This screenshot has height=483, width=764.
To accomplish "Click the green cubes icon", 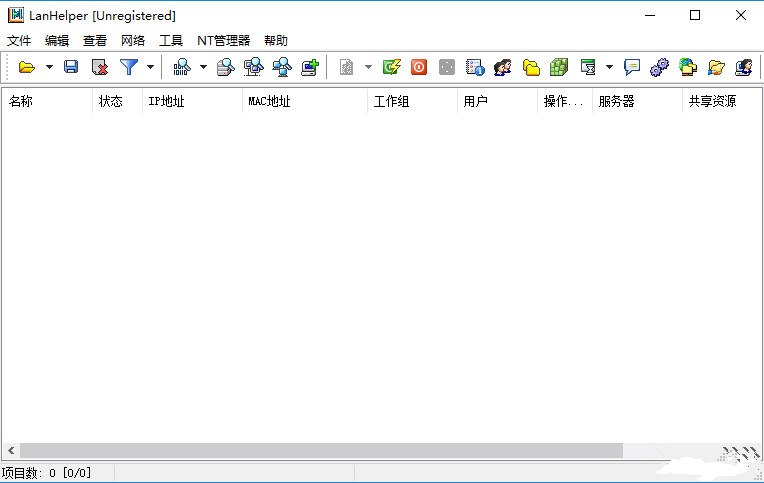I will 559,67.
